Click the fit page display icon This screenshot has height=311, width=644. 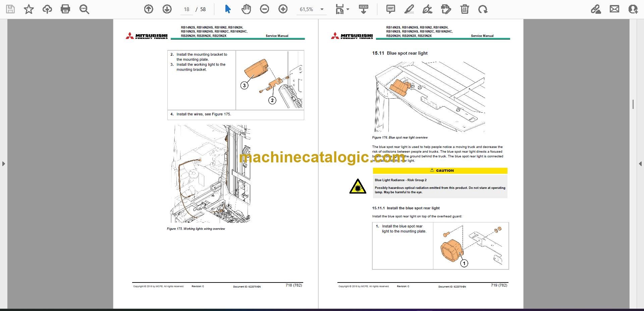[x=340, y=9]
